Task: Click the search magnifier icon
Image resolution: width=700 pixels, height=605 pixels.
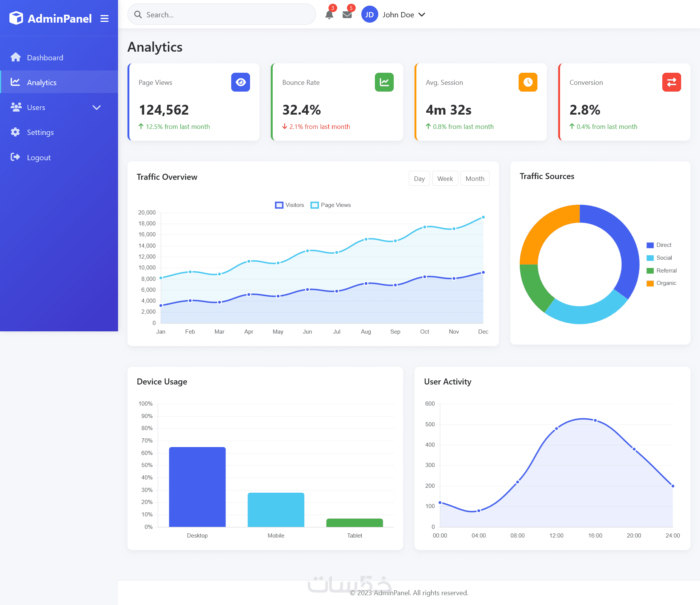Action: coord(138,14)
